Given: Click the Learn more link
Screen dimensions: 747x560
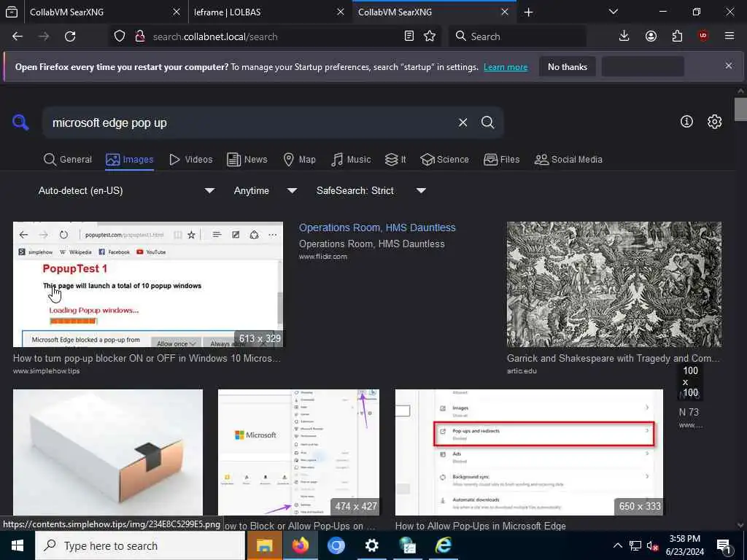Looking at the screenshot, I should tap(506, 67).
